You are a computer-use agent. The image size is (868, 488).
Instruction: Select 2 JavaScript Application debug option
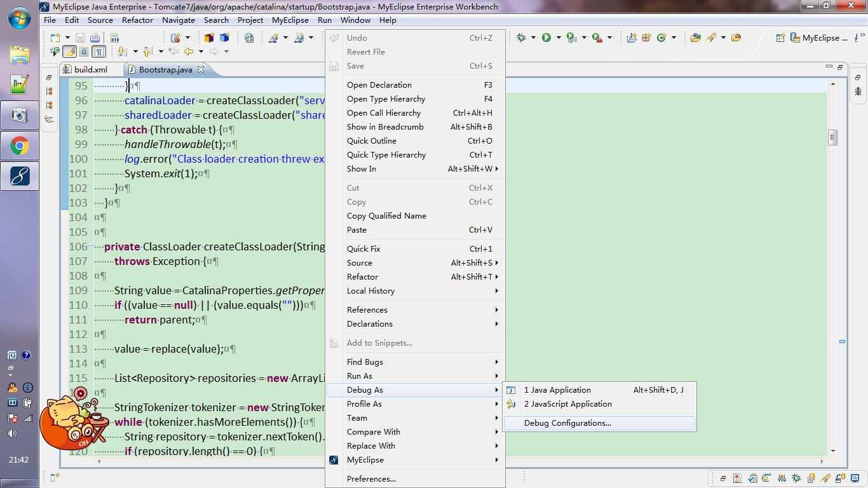[600, 404]
